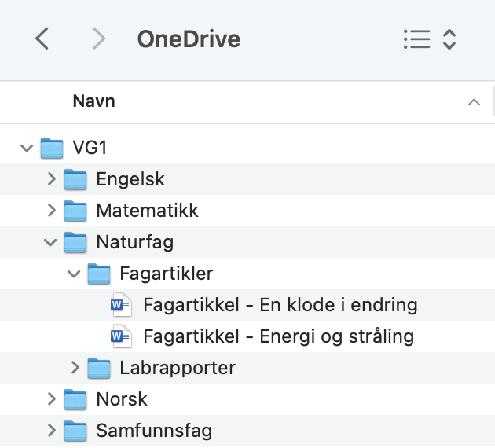Sort by the Navn column header

(x=94, y=101)
